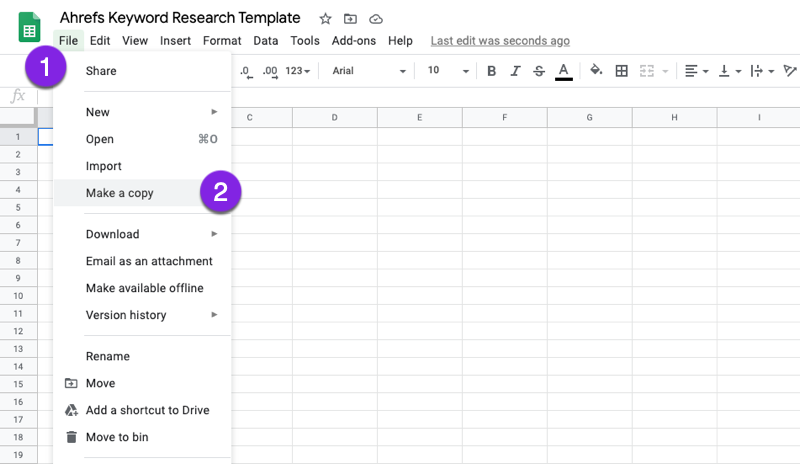
Task: Star the Ahrefs Keyword Research Template
Action: 325,19
